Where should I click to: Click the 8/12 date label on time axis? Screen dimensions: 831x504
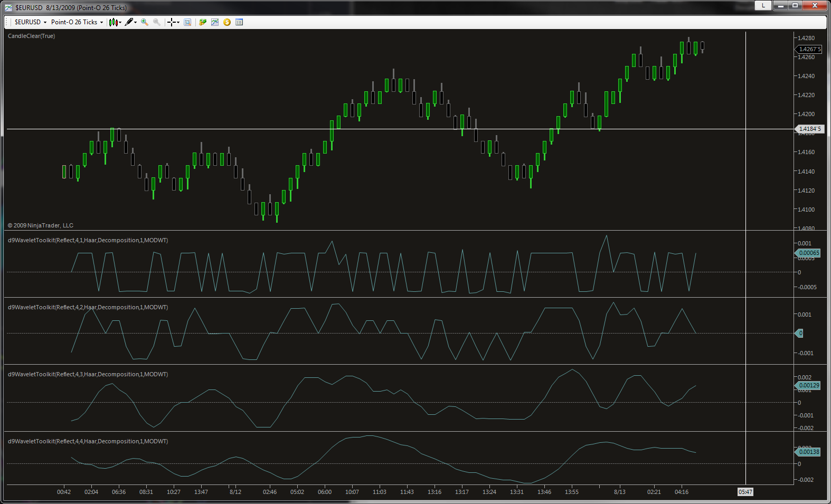(x=235, y=492)
